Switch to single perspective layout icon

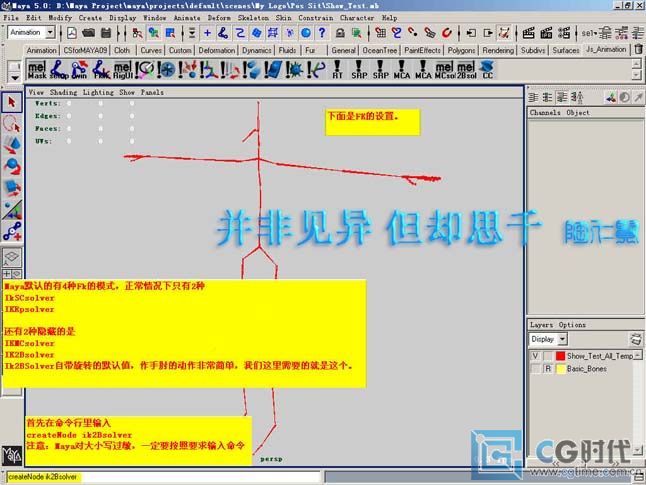[x=12, y=257]
